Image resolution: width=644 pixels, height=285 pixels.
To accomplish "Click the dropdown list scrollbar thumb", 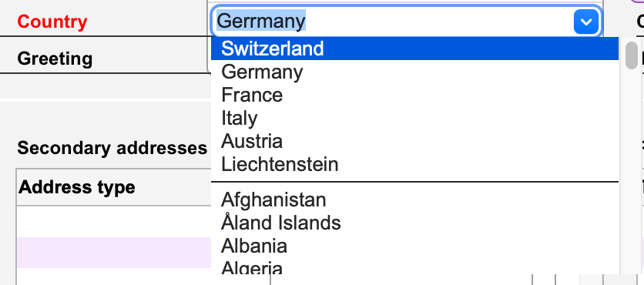I will click(631, 55).
